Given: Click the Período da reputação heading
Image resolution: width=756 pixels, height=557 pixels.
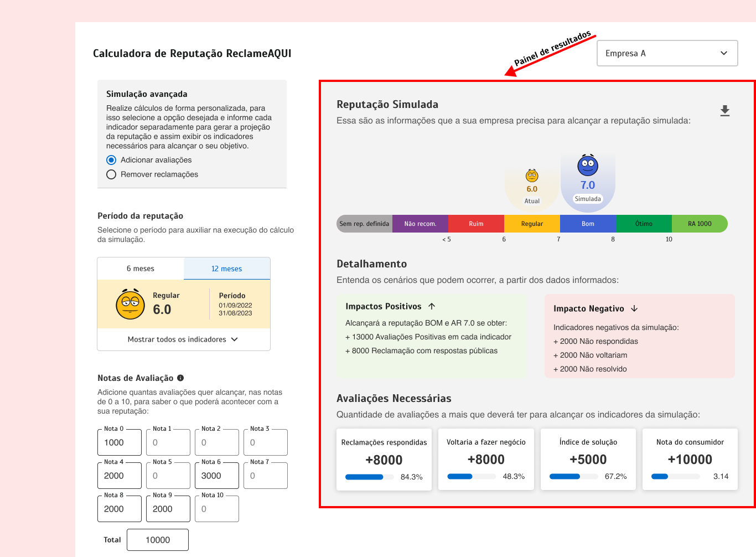Looking at the screenshot, I should [140, 216].
